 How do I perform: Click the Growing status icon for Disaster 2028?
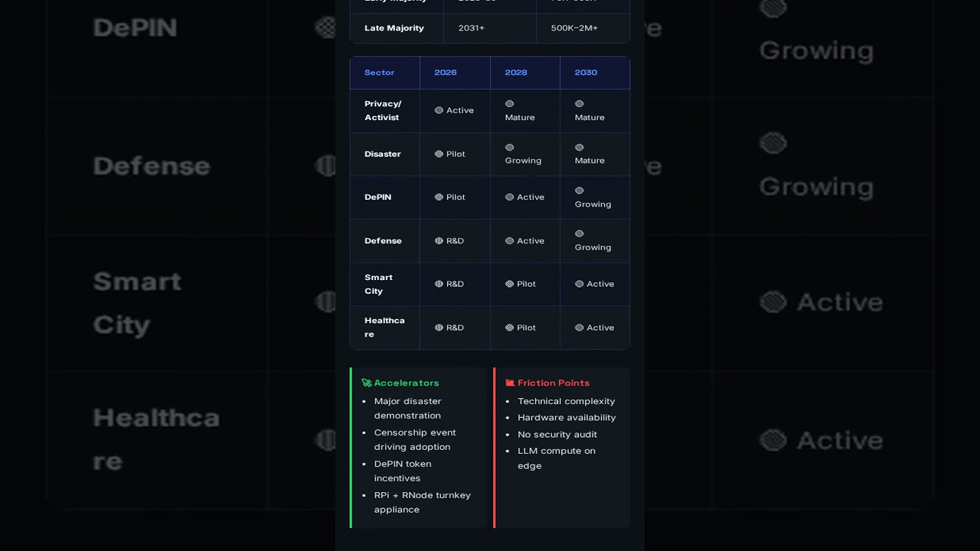[509, 147]
